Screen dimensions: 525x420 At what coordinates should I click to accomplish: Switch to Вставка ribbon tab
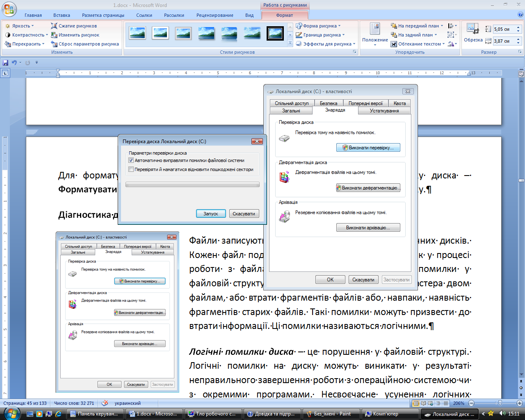coord(62,15)
